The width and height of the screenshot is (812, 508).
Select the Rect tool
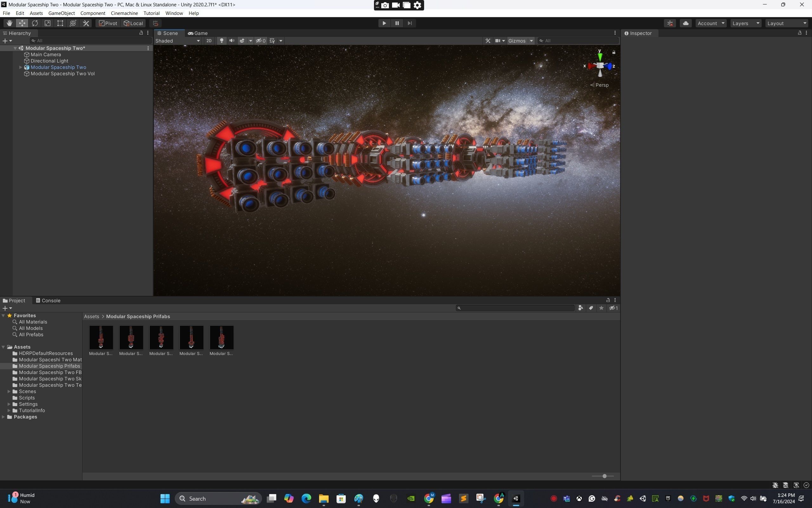click(60, 23)
